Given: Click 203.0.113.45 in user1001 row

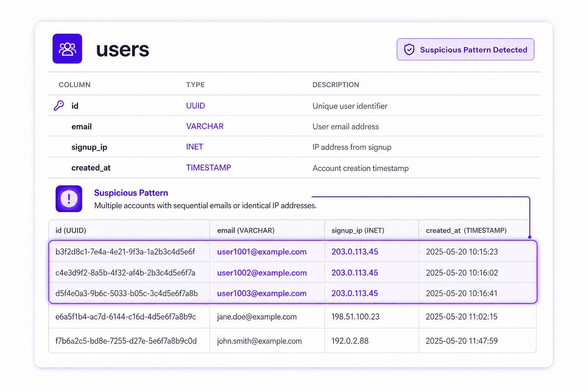Looking at the screenshot, I should point(355,252).
